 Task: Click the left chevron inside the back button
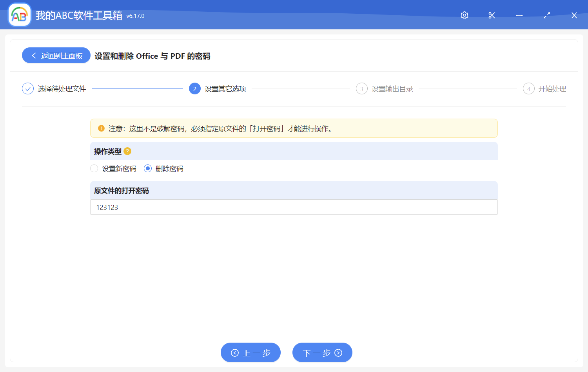pyautogui.click(x=33, y=55)
